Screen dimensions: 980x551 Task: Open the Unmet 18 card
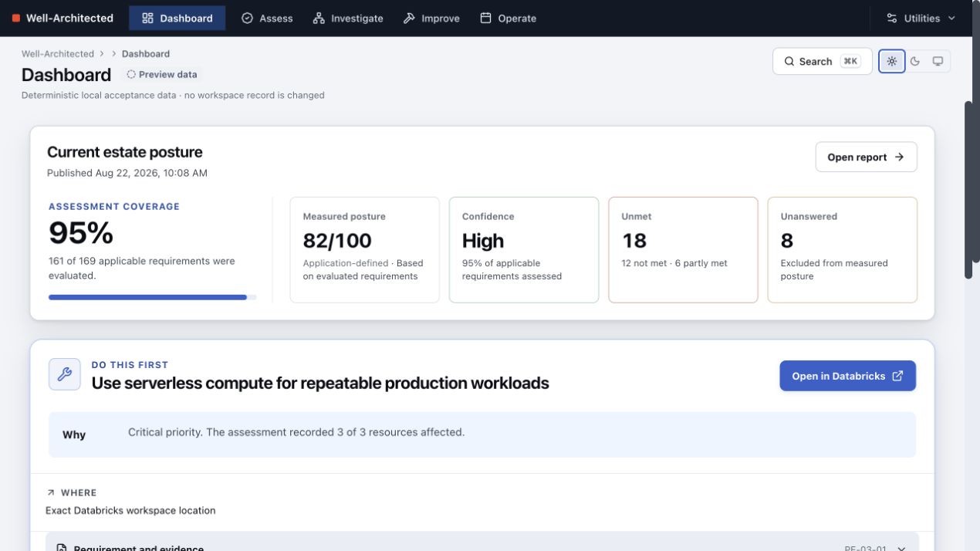tap(683, 250)
